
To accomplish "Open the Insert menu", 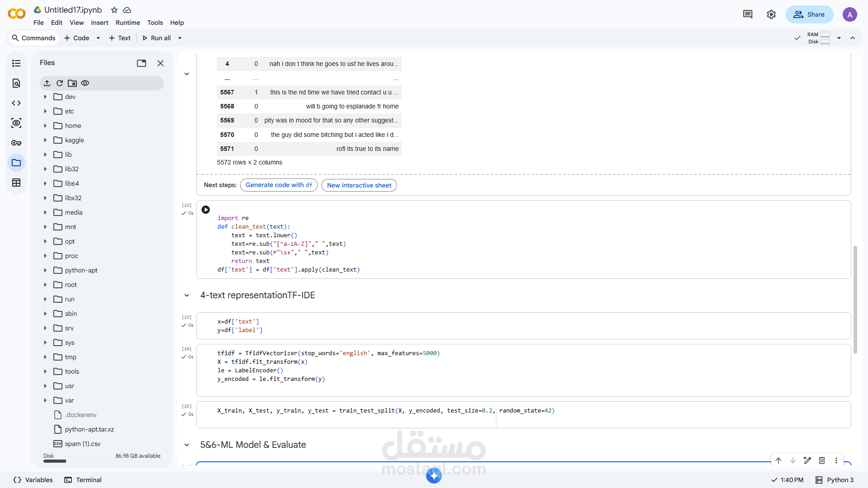I will 99,23.
